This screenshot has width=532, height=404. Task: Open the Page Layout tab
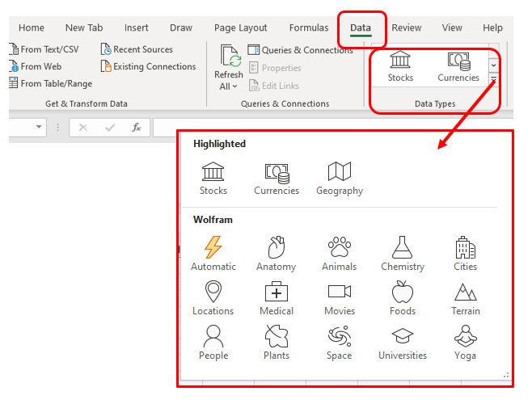pos(241,27)
